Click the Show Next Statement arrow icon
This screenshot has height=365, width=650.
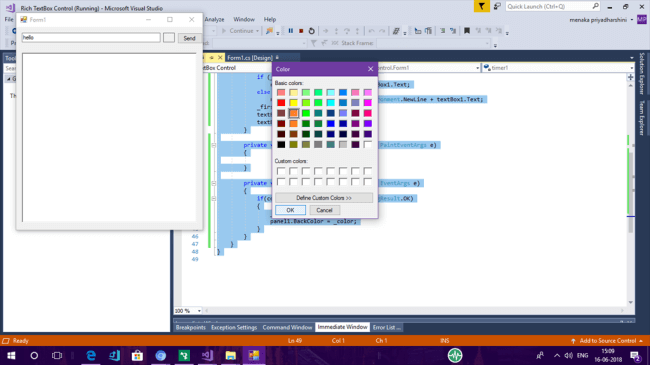point(325,31)
